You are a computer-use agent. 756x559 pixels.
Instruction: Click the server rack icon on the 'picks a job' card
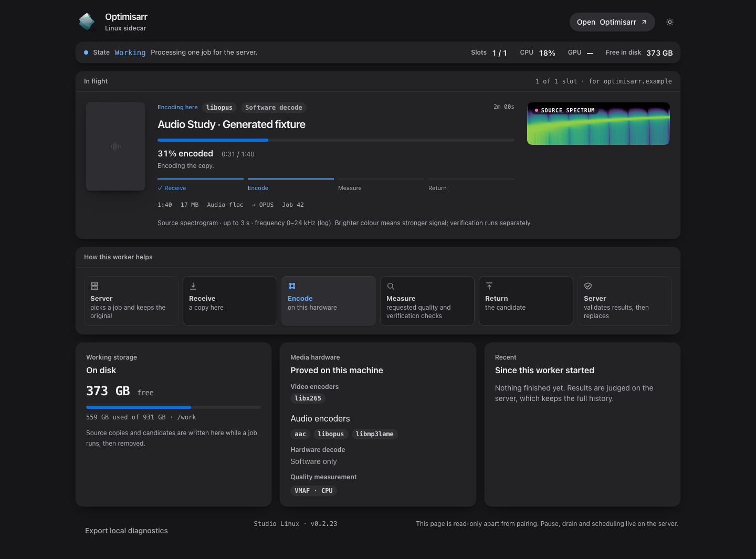click(x=94, y=286)
